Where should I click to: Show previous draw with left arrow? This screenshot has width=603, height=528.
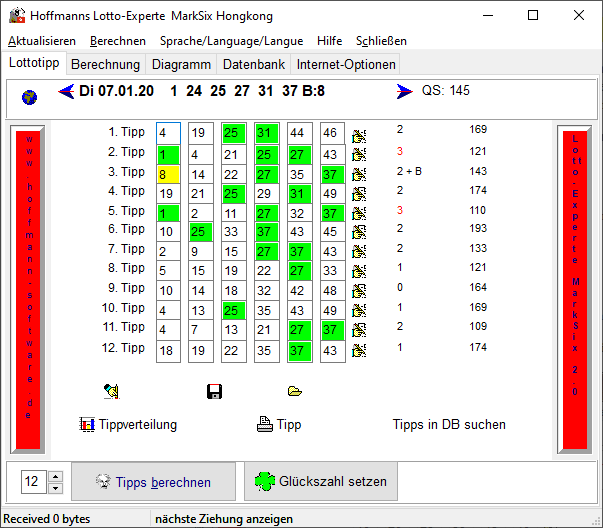pos(66,92)
